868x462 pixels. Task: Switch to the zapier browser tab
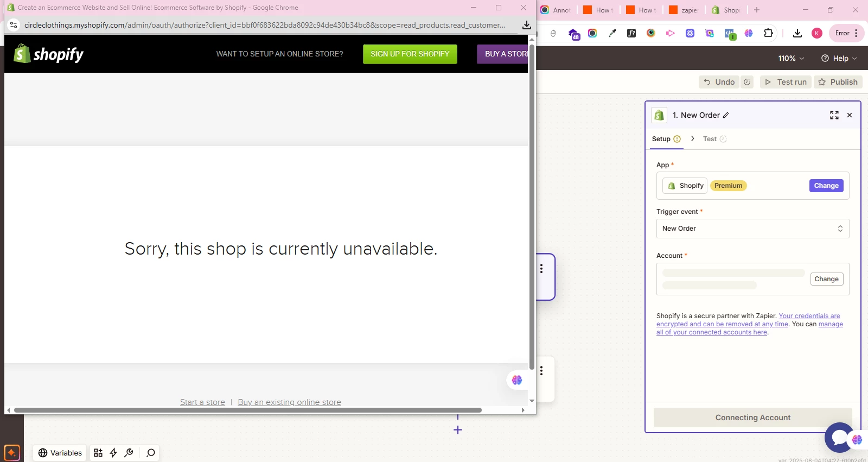684,10
